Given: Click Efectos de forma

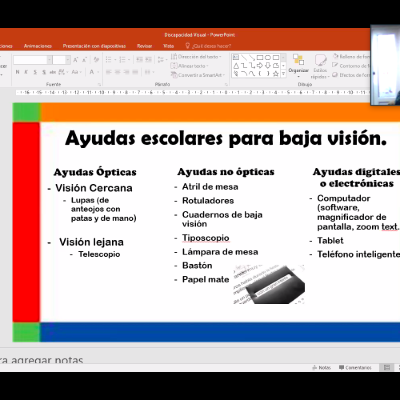Looking at the screenshot, I should (x=351, y=75).
